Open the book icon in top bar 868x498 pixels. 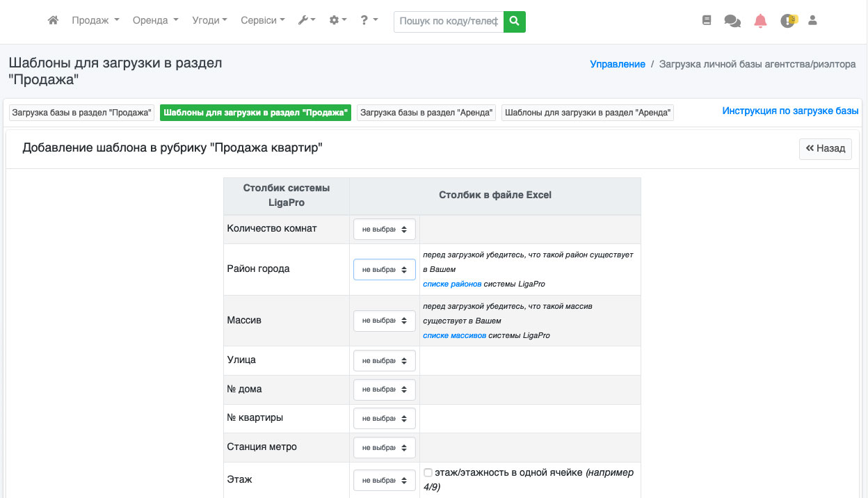pyautogui.click(x=707, y=21)
